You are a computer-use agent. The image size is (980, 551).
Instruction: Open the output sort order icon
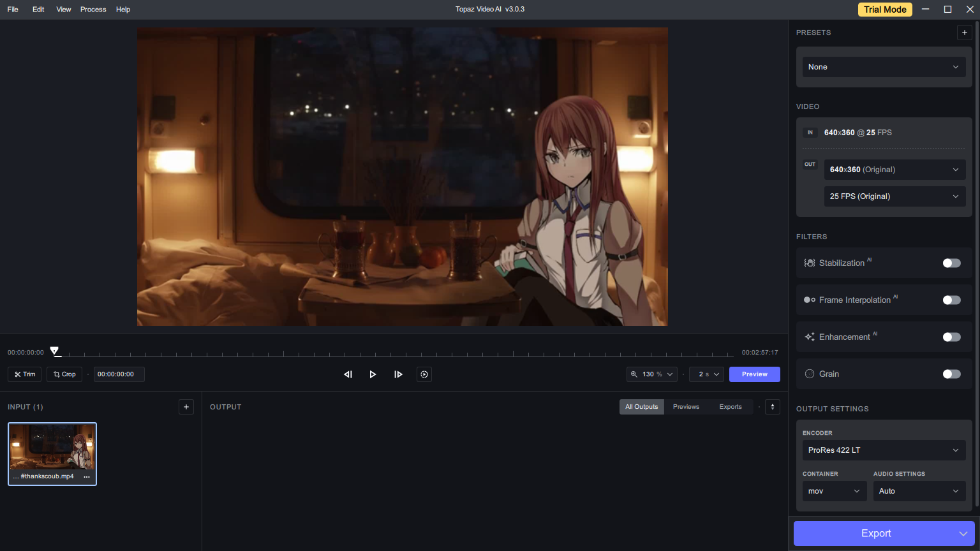[x=772, y=407]
